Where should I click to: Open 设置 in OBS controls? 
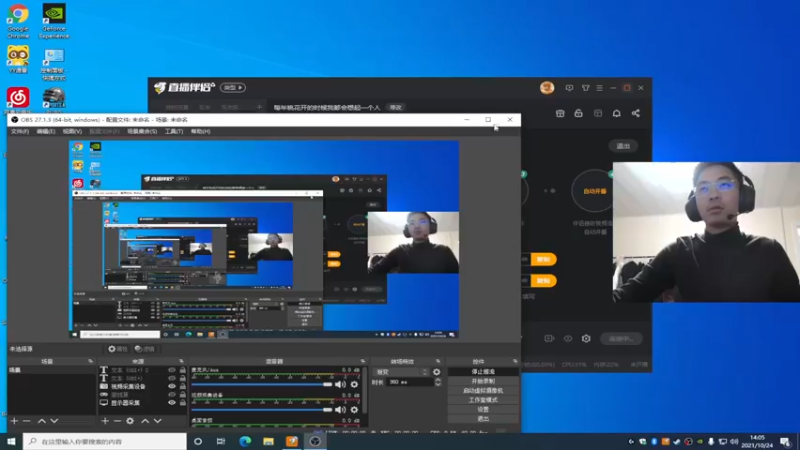(483, 409)
